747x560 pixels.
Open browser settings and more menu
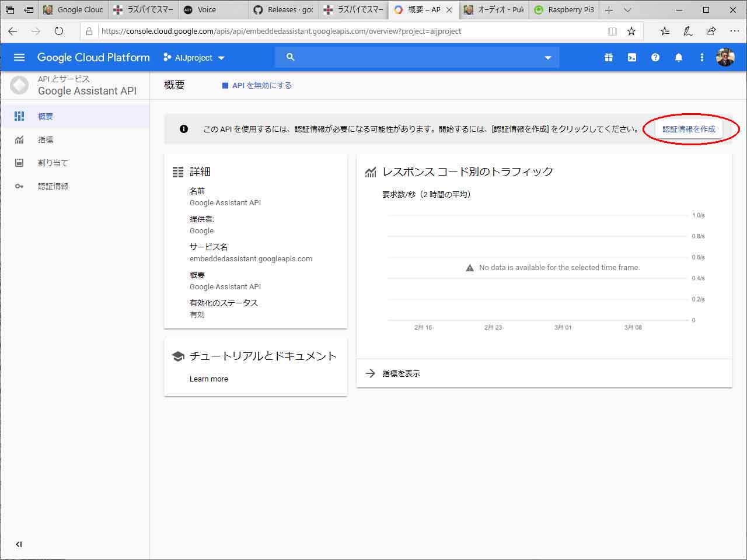pyautogui.click(x=734, y=31)
